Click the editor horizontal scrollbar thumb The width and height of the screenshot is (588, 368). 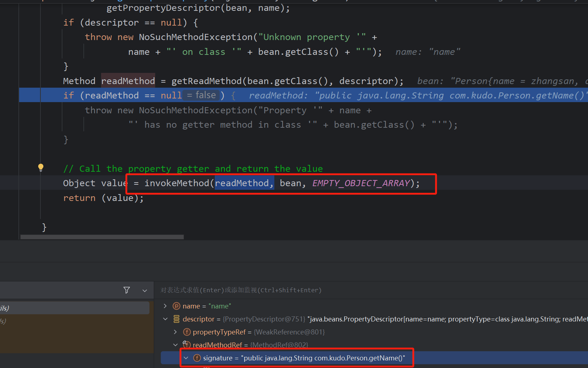pyautogui.click(x=102, y=237)
